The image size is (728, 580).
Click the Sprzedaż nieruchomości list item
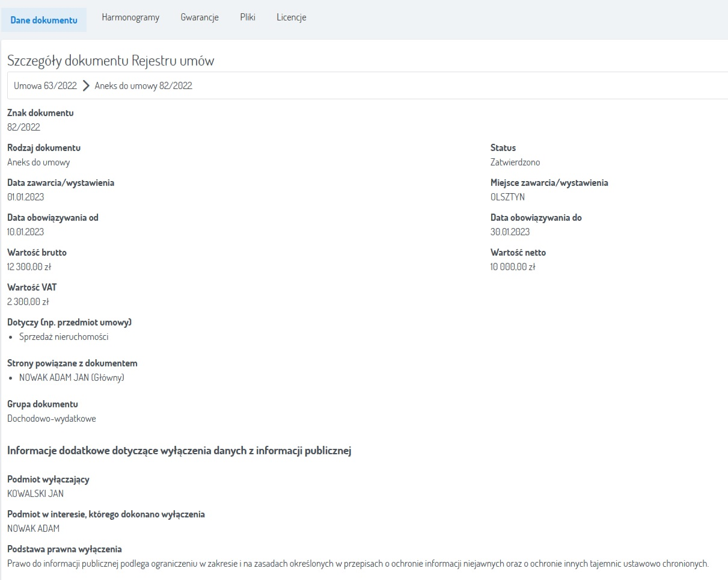64,337
